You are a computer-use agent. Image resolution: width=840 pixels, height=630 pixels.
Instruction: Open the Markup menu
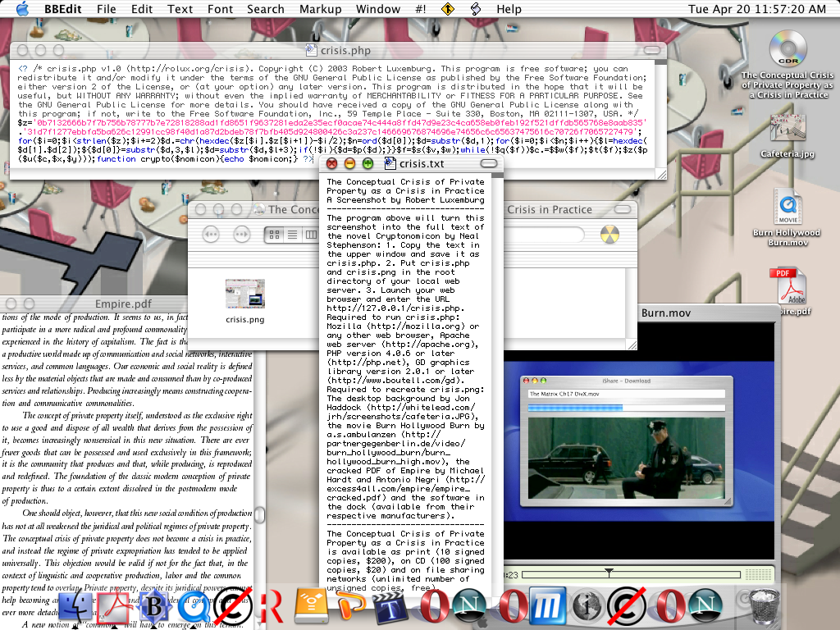click(x=320, y=9)
